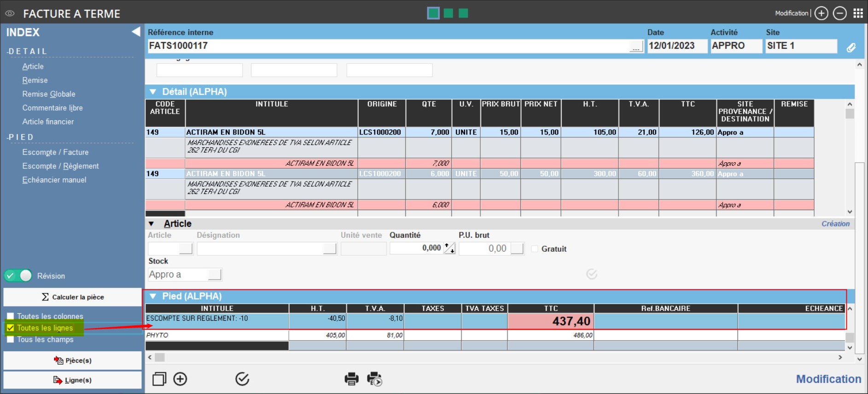Open the grid apps menu icon
The width and height of the screenshot is (868, 394).
tap(858, 13)
